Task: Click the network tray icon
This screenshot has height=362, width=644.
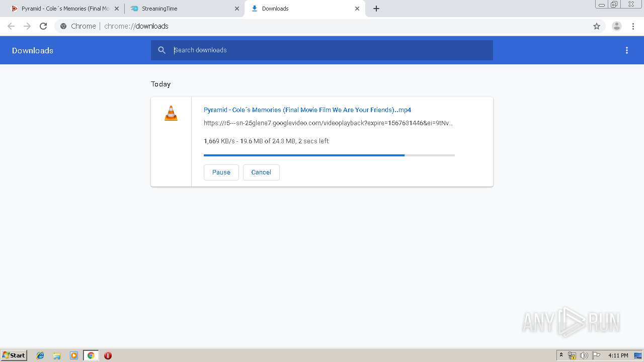Action: [x=572, y=355]
